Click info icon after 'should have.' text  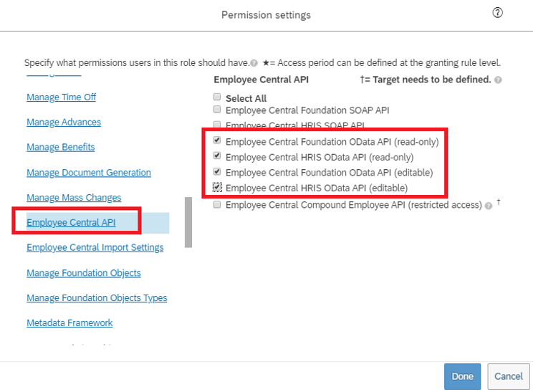(254, 63)
